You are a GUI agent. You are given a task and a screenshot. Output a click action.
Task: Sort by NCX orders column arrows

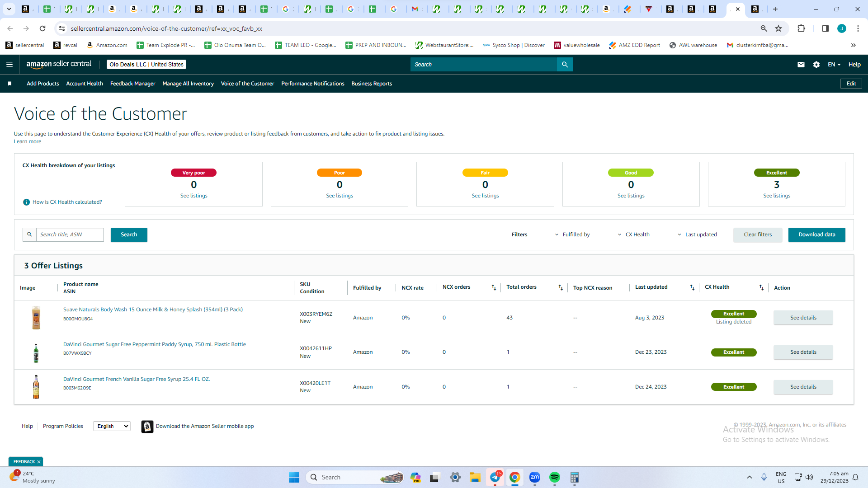coord(494,287)
